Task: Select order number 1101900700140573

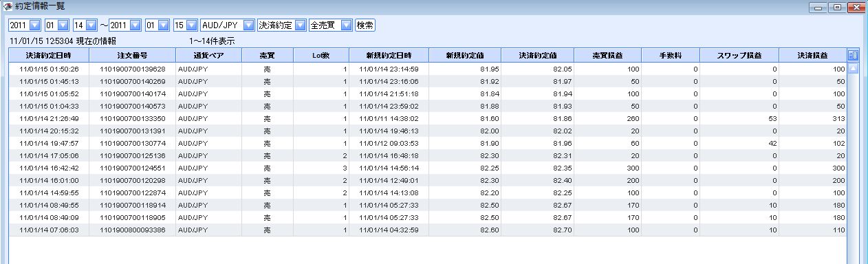Action: pos(133,107)
